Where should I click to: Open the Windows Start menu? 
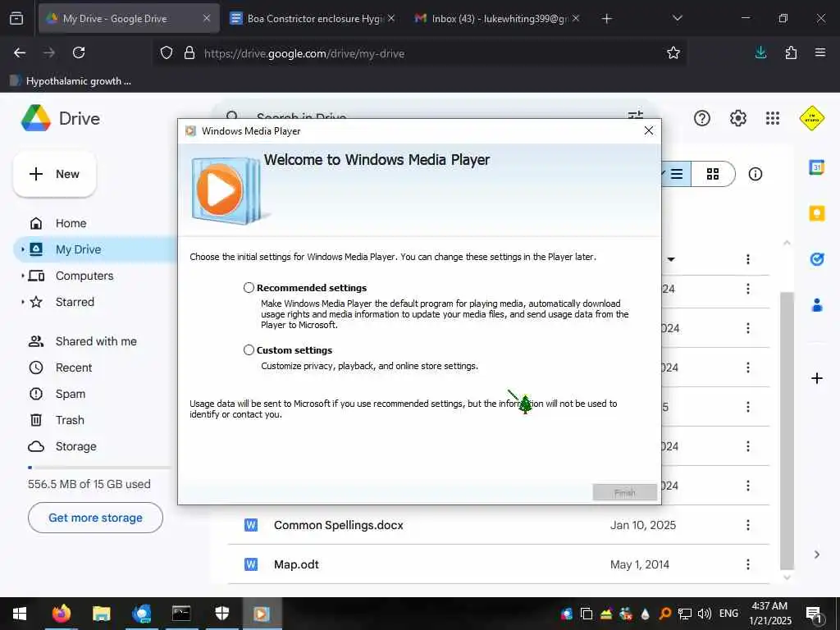(20, 614)
